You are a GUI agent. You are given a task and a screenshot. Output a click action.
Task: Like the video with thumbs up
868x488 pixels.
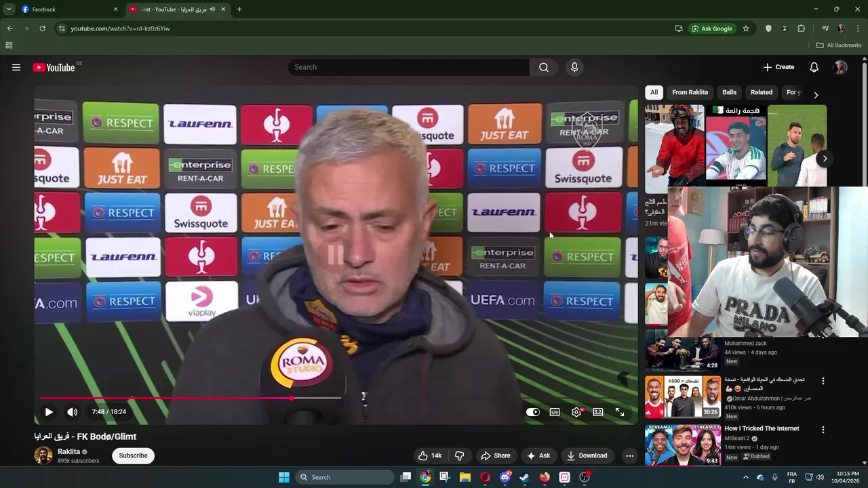(429, 455)
